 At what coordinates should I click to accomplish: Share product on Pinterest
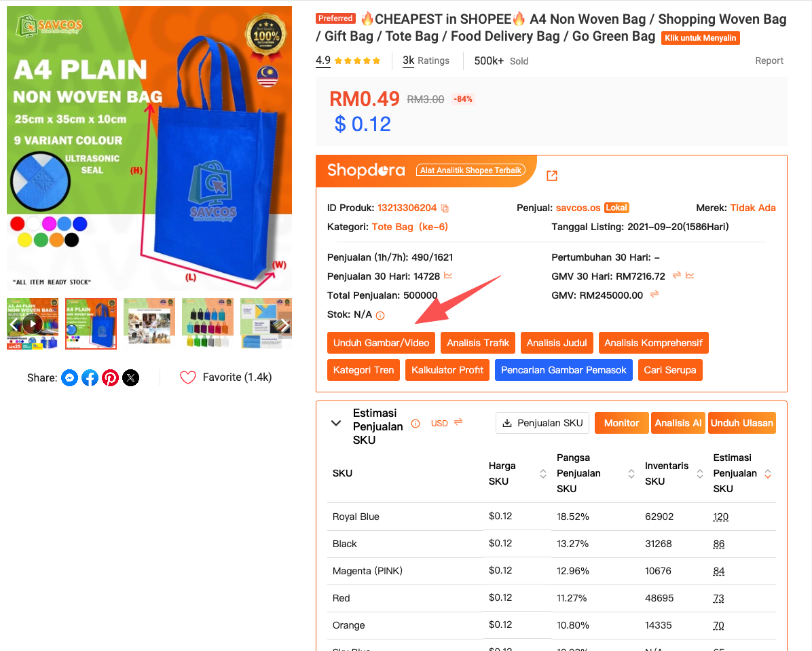(x=110, y=377)
